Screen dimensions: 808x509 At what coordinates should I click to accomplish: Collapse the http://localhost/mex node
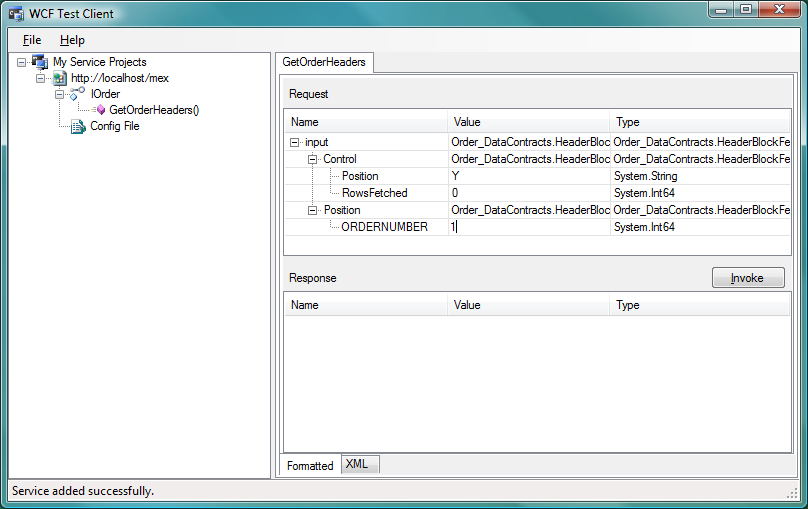pos(40,78)
